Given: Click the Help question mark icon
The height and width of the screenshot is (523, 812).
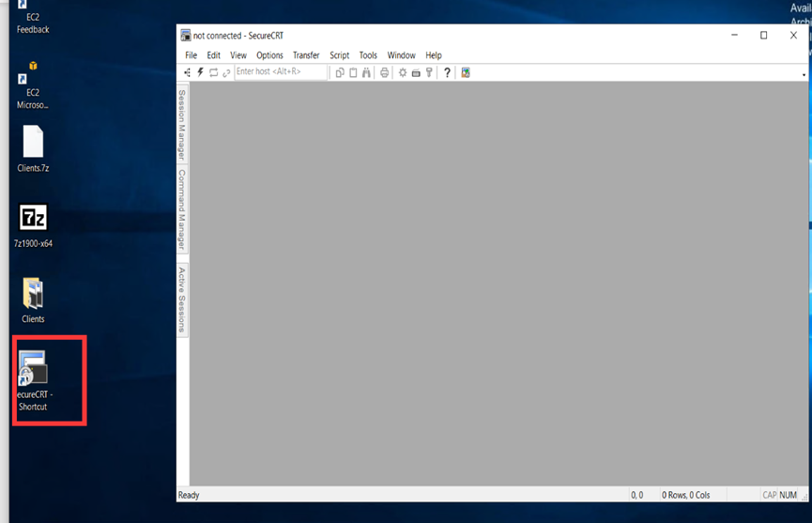Looking at the screenshot, I should pos(447,72).
